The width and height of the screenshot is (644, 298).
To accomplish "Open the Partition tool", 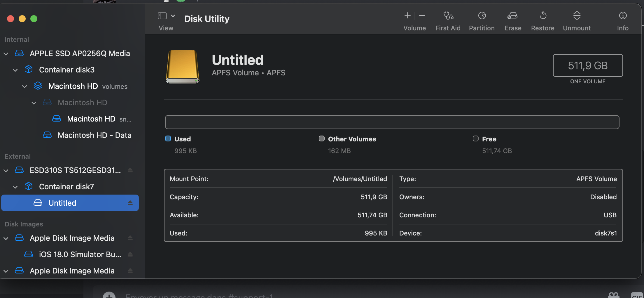I will (x=482, y=15).
